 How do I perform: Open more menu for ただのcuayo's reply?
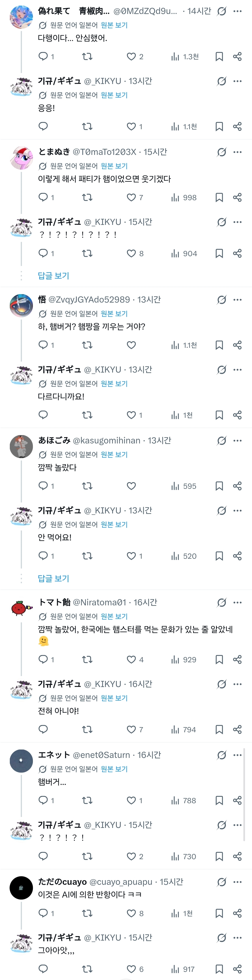click(238, 882)
